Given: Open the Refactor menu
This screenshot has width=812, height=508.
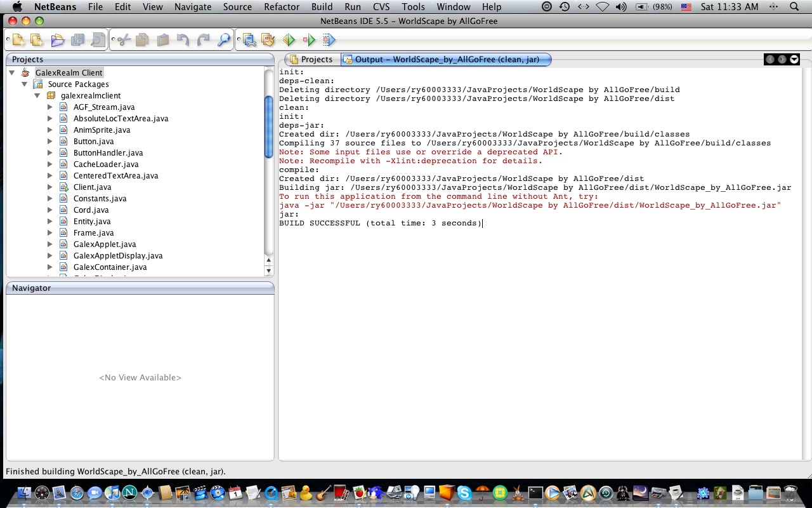Looking at the screenshot, I should click(282, 7).
